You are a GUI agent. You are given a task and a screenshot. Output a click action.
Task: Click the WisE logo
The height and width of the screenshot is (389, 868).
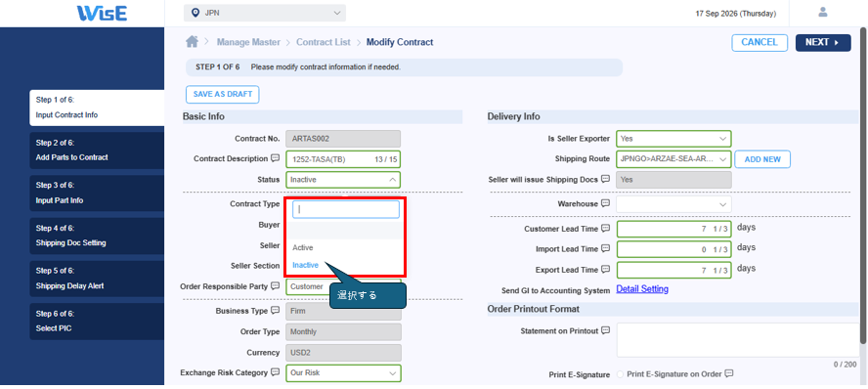[x=102, y=13]
